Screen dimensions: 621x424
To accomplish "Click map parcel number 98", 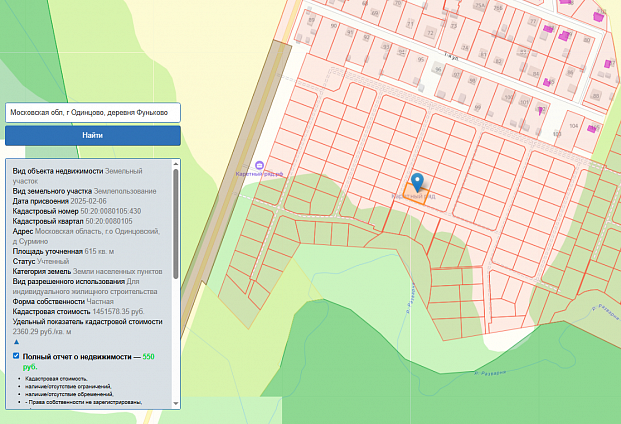I will click(472, 81).
